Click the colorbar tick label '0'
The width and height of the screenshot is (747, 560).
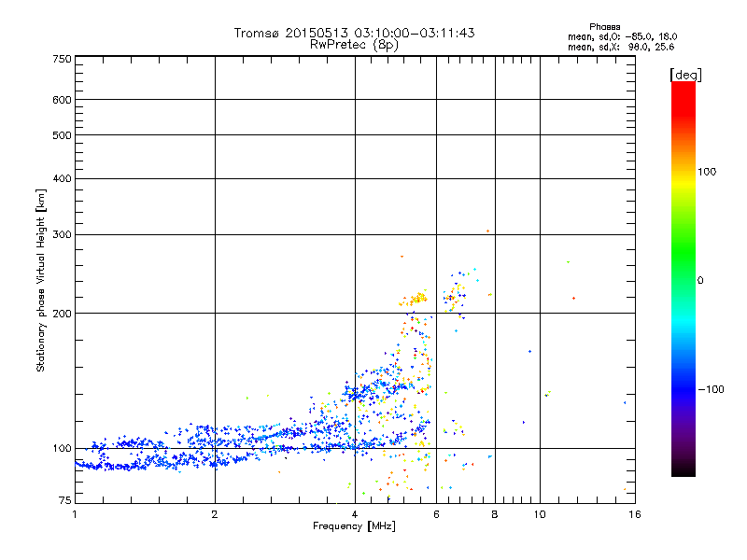click(x=700, y=281)
